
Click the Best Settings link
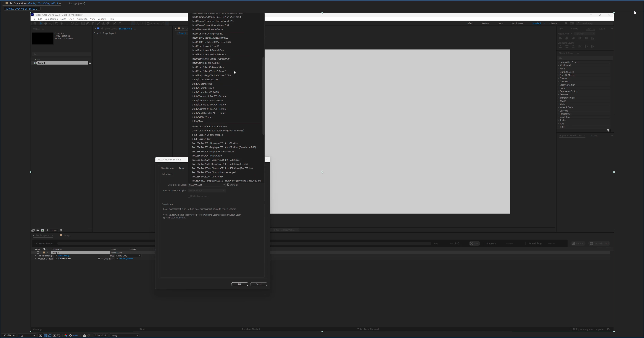click(64, 255)
